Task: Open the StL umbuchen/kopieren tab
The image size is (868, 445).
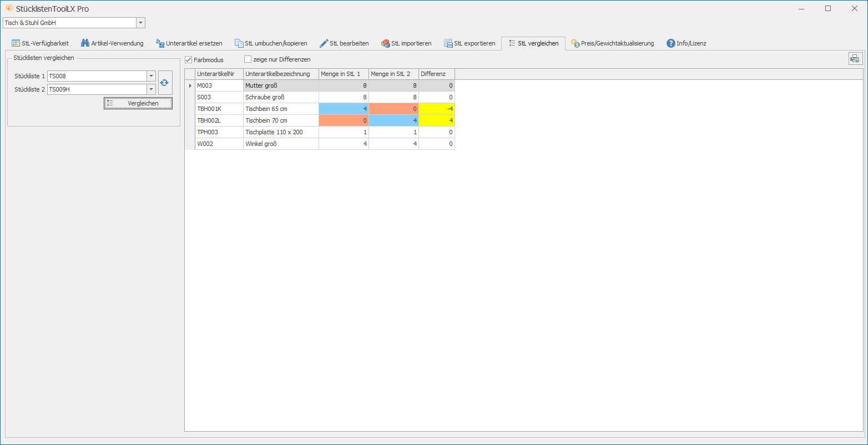Action: 271,43
